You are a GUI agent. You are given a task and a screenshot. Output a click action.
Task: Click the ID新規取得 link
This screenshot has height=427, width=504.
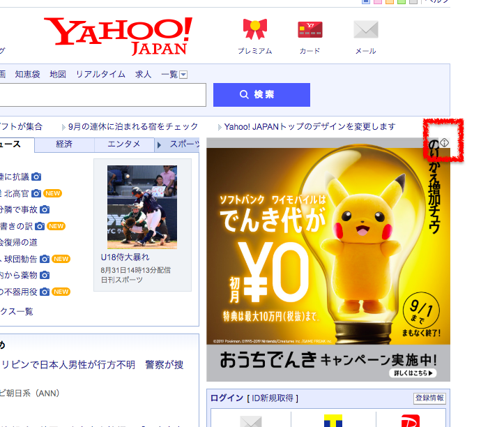click(x=273, y=398)
